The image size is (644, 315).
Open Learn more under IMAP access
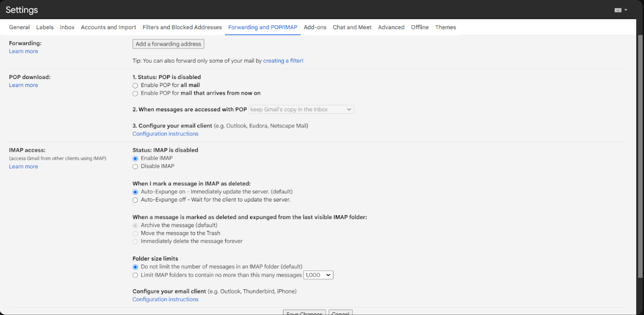click(x=23, y=167)
